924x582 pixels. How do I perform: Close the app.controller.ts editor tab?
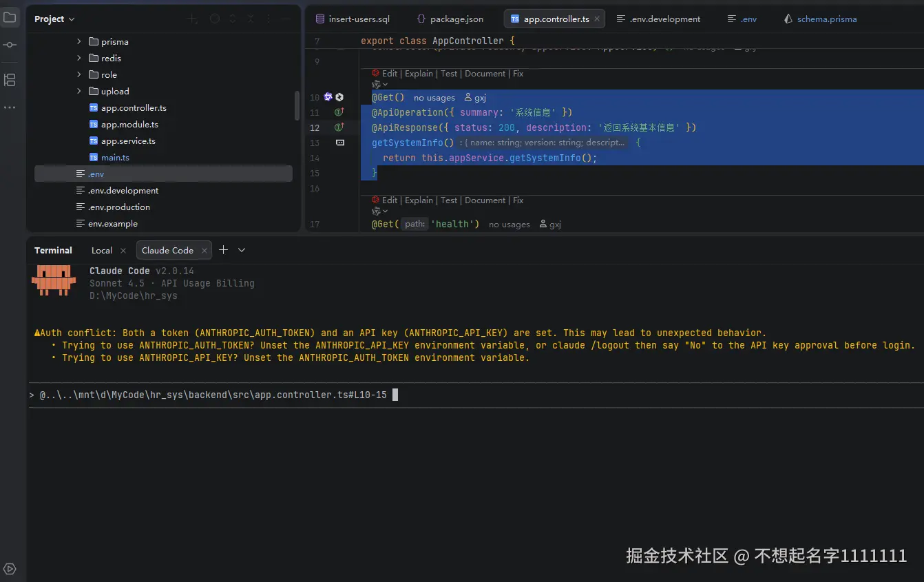(x=597, y=19)
